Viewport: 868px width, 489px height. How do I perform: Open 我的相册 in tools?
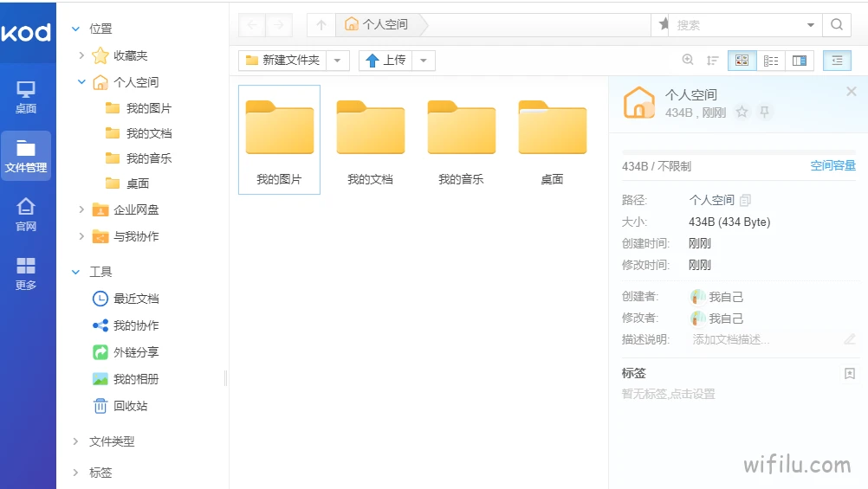pos(126,379)
